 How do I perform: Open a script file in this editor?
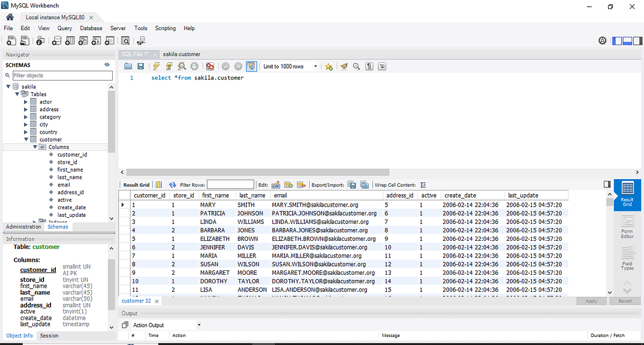click(128, 67)
